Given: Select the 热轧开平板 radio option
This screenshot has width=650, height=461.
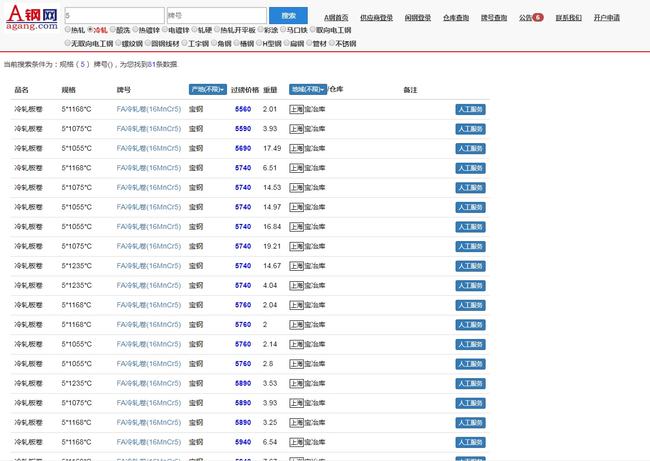Looking at the screenshot, I should [x=217, y=29].
